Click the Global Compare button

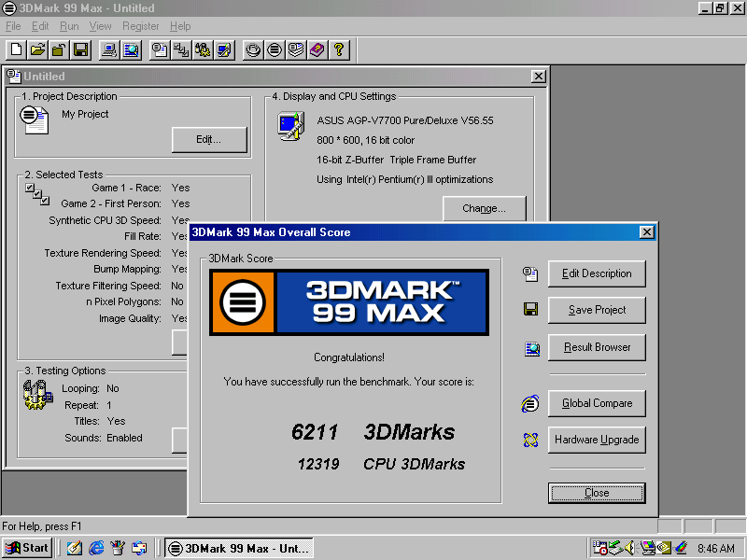(597, 403)
